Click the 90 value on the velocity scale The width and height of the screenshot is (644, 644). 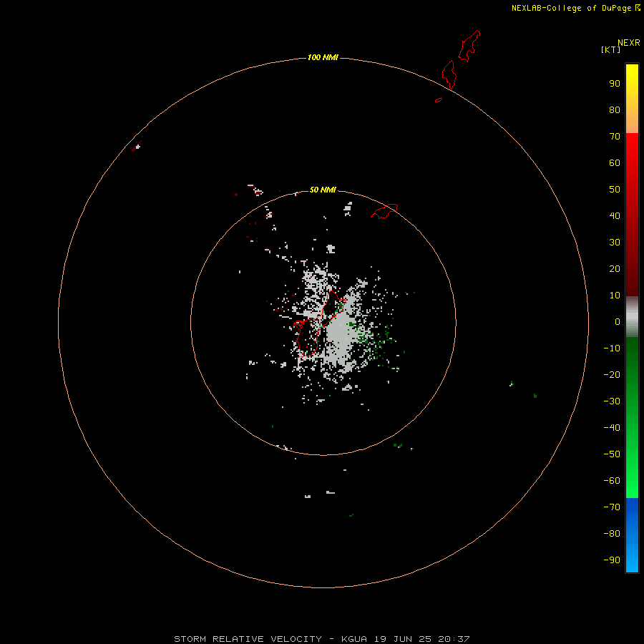point(615,84)
